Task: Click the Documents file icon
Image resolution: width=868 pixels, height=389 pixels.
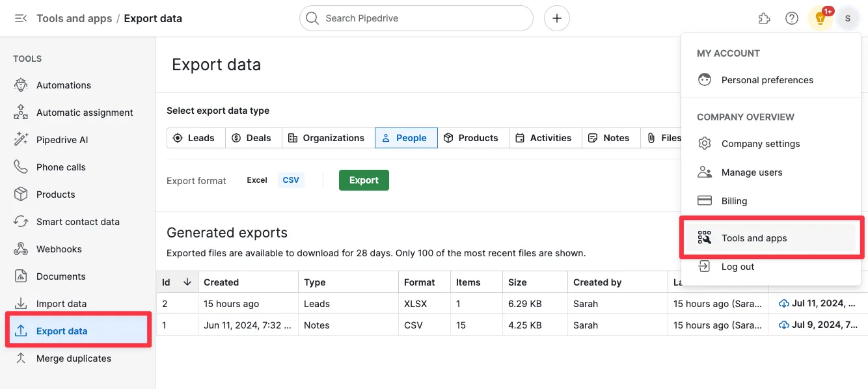Action: pos(21,276)
